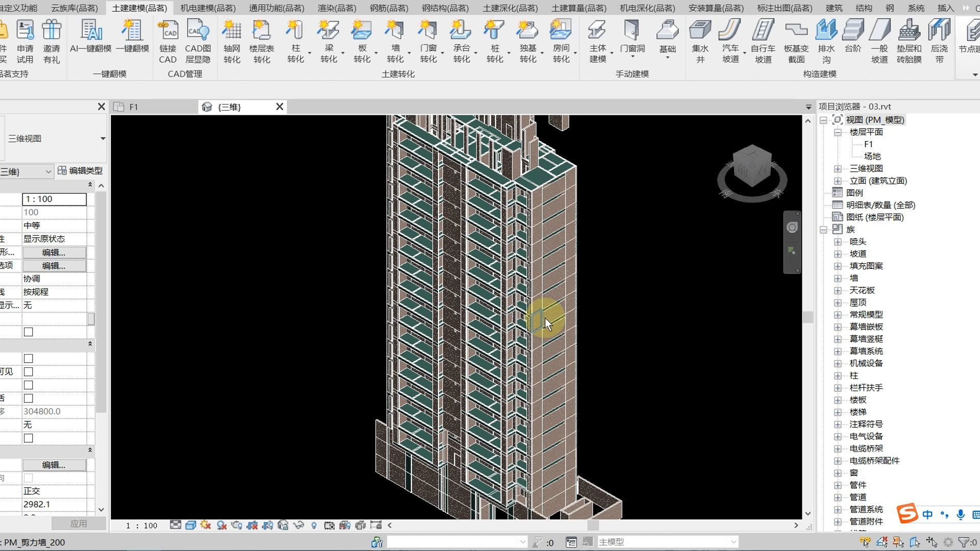Viewport: 980px width, 551px height.
Task: Toggle the checkbox under 显示 无 row
Action: [x=29, y=332]
